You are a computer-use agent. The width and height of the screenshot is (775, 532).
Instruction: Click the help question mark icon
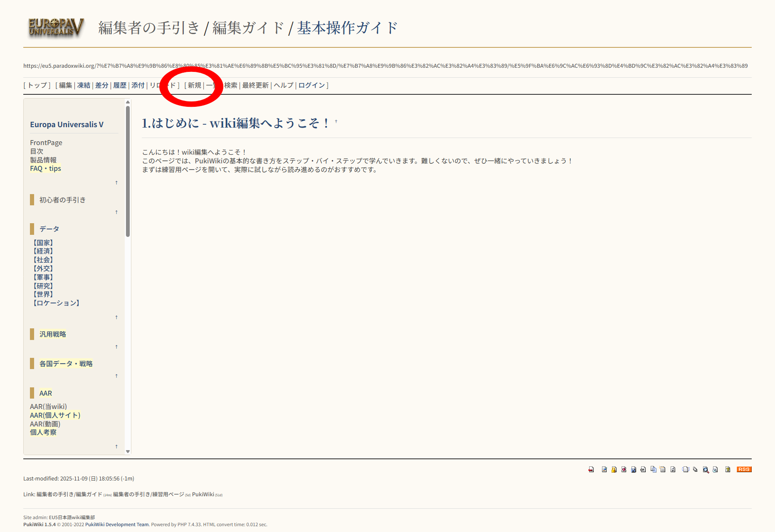point(728,470)
